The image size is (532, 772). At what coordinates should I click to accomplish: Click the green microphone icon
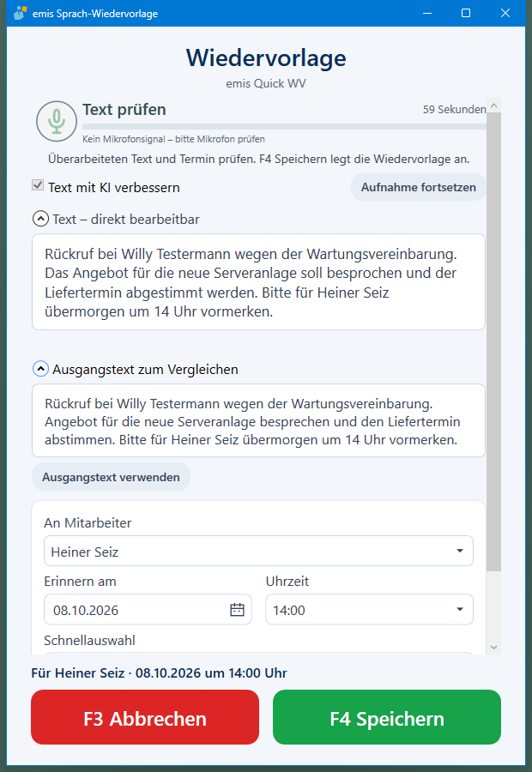(57, 121)
